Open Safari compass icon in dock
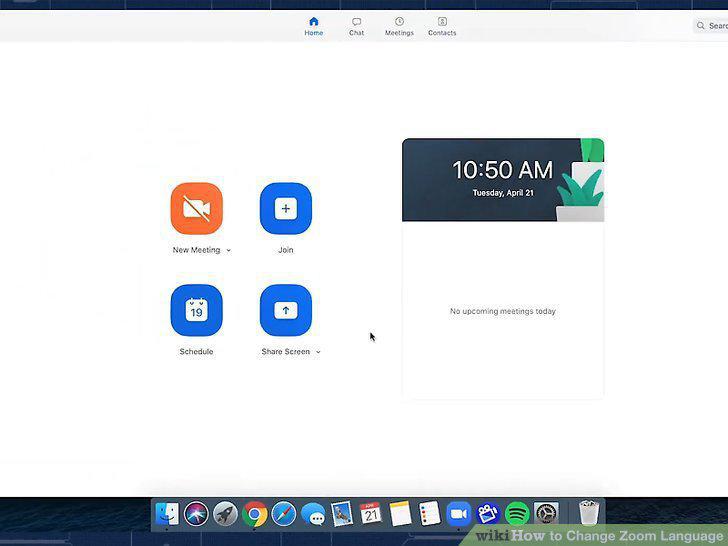Image resolution: width=728 pixels, height=546 pixels. point(284,514)
